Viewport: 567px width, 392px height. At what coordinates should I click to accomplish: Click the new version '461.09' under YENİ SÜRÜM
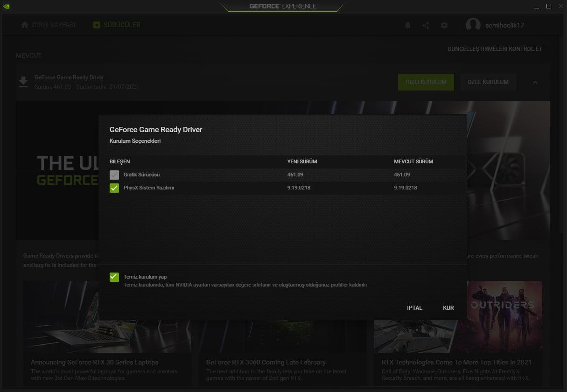click(295, 175)
